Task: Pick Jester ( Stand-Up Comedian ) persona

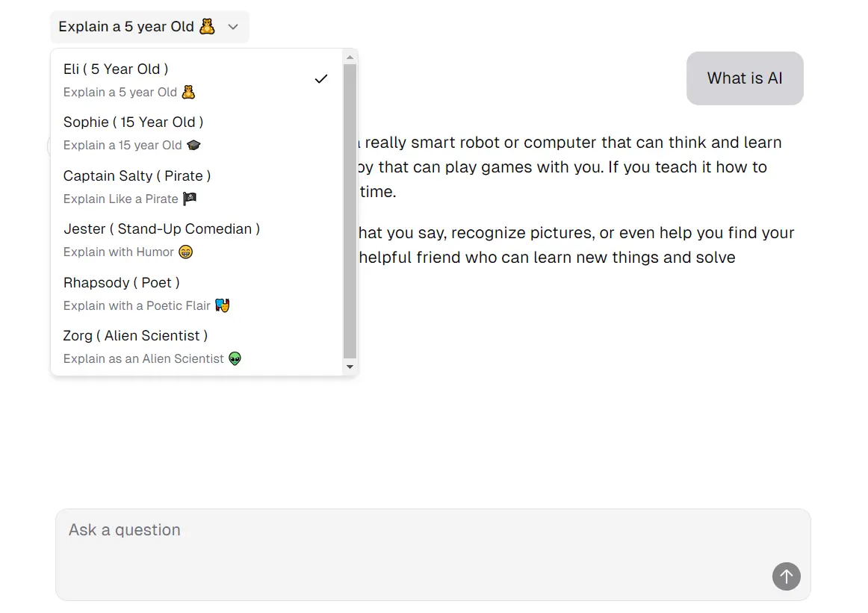Action: coord(161,229)
